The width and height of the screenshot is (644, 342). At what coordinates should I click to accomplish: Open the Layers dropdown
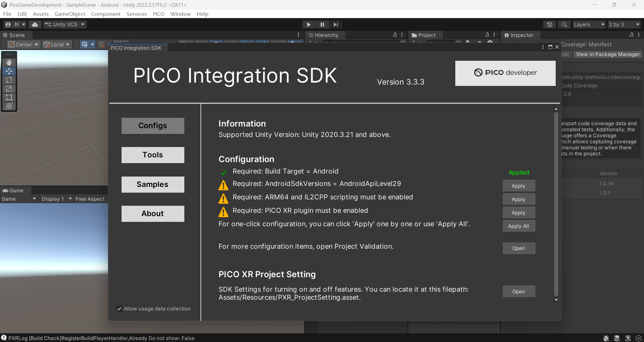tap(589, 25)
